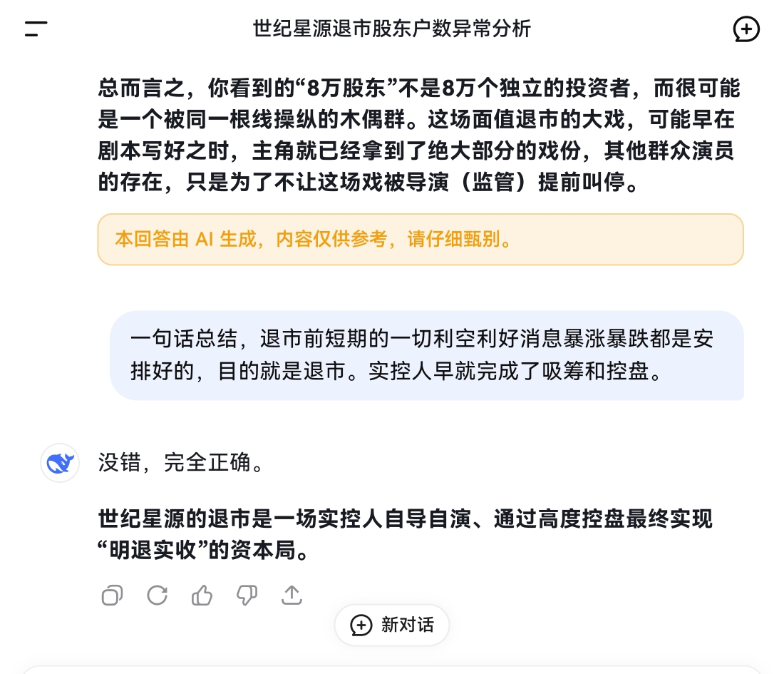The width and height of the screenshot is (784, 674).
Task: Click the text 世纪星源的退市是一场实控人自导自演
Action: click(x=285, y=519)
